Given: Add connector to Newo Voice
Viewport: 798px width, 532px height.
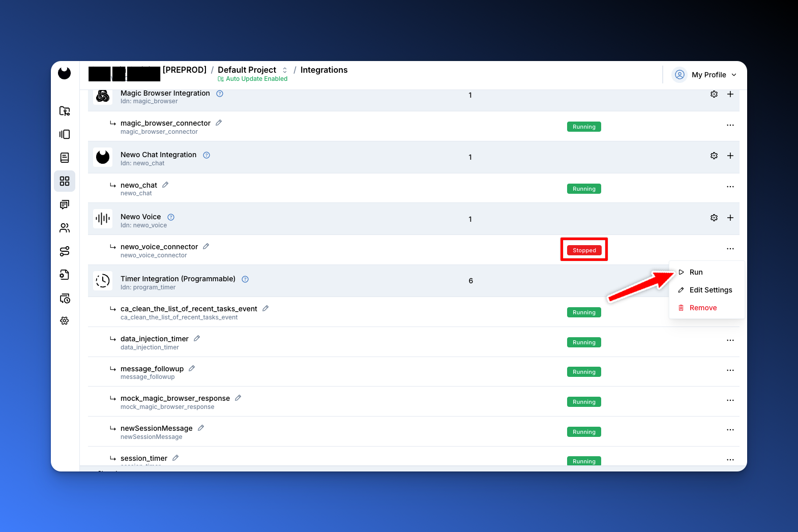Looking at the screenshot, I should pyautogui.click(x=730, y=218).
